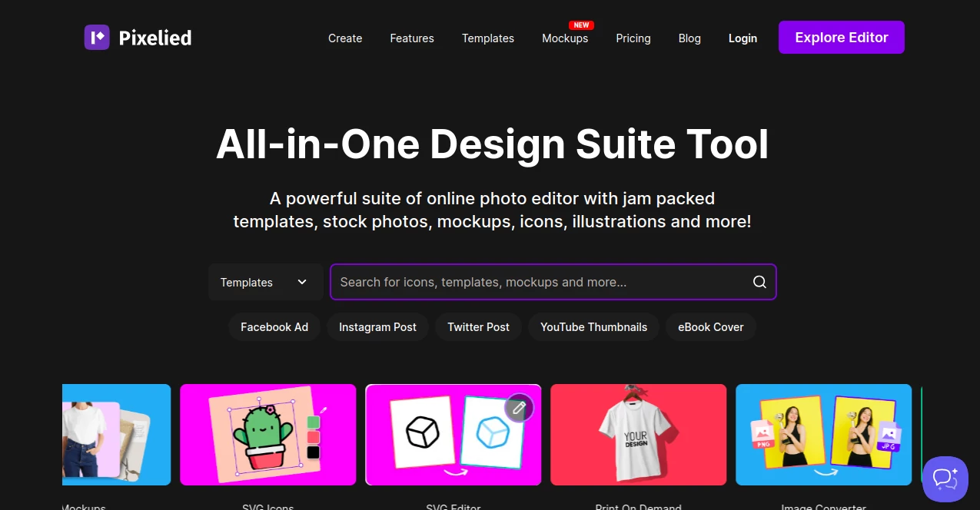Focus the search input field
Screen dimensions: 980x510
(x=538, y=282)
